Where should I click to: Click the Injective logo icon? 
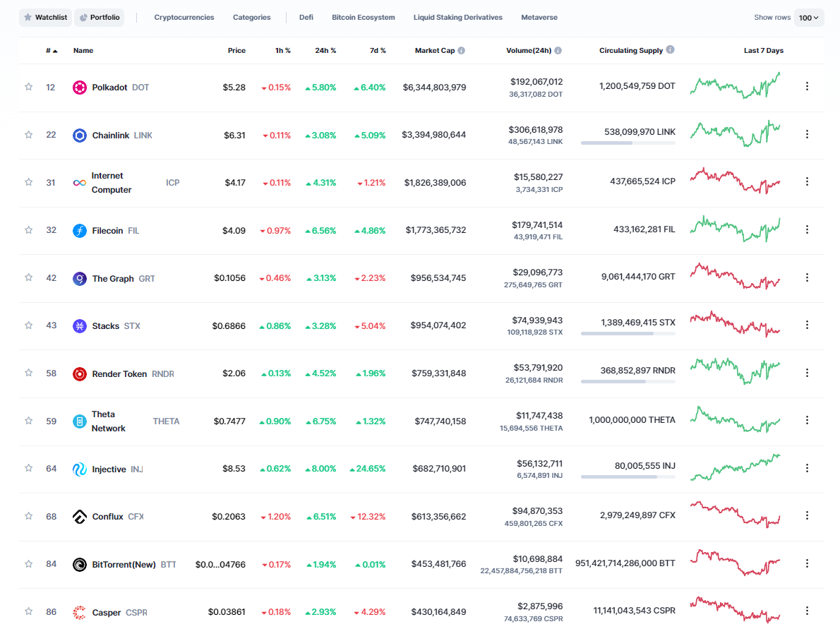(80, 469)
